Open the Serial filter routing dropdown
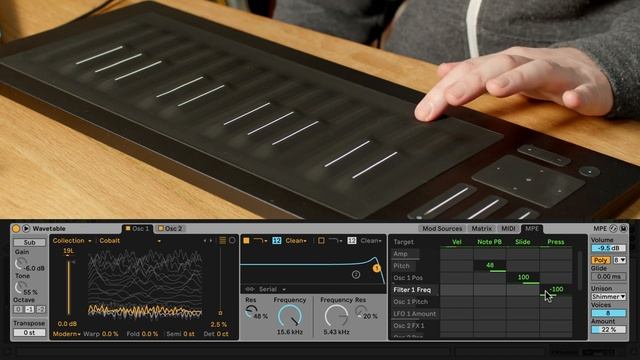The height and width of the screenshot is (360, 640). pyautogui.click(x=272, y=289)
